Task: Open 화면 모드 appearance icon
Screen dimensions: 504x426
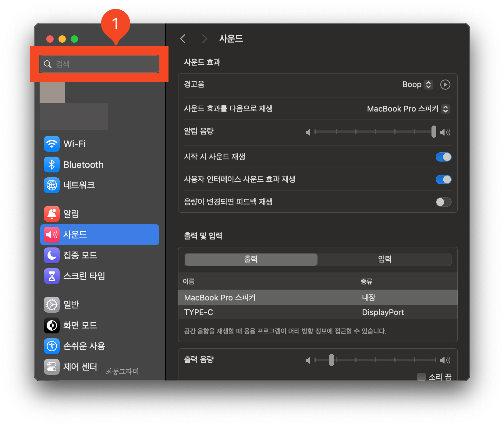Action: pyautogui.click(x=52, y=325)
